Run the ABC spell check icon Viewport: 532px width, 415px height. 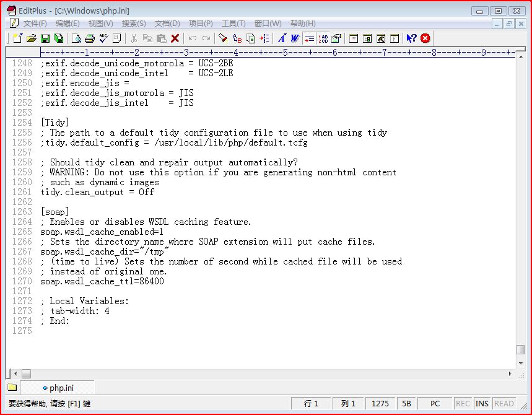tap(103, 38)
